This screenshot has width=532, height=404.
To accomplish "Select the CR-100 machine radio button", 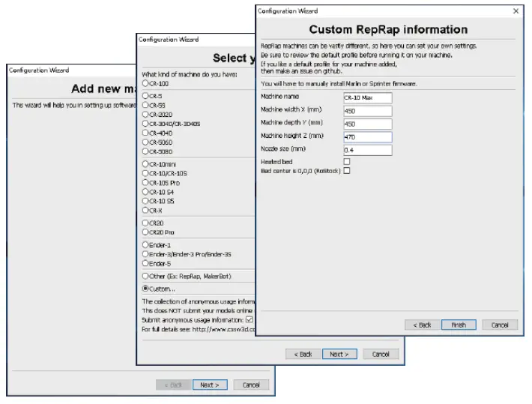I will [x=145, y=83].
